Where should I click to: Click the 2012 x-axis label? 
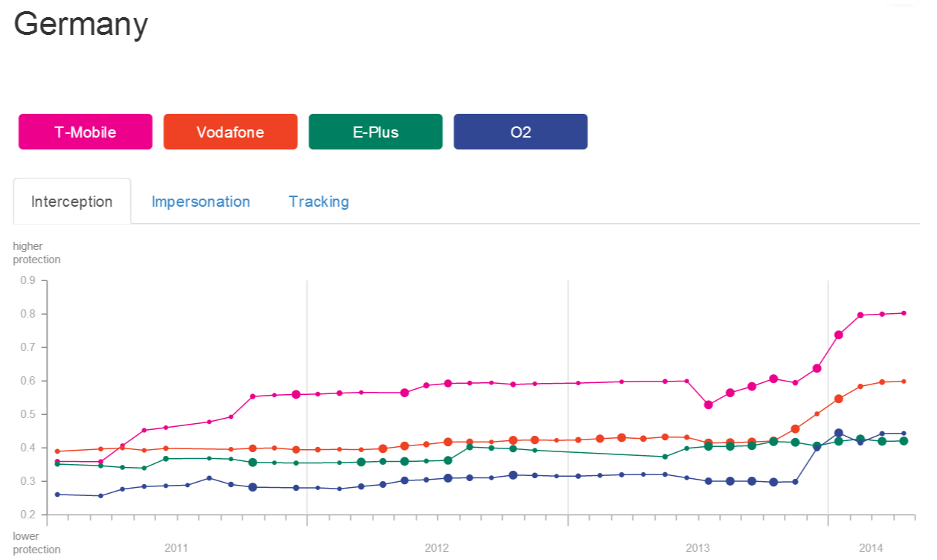(x=437, y=548)
